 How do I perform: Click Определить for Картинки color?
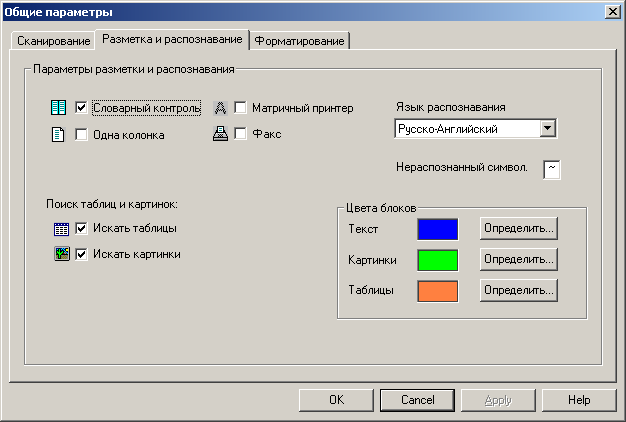[519, 260]
